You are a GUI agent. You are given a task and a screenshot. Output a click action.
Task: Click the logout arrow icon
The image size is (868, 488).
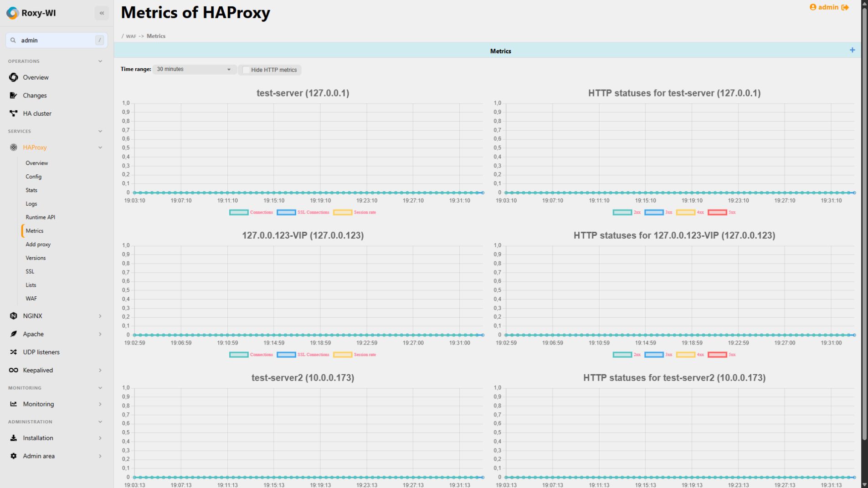point(845,7)
